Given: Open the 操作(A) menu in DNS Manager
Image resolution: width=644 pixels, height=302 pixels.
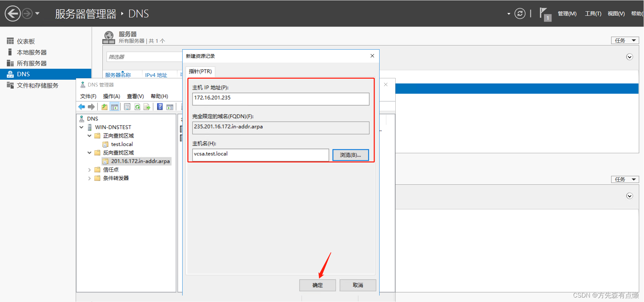Looking at the screenshot, I should click(111, 96).
